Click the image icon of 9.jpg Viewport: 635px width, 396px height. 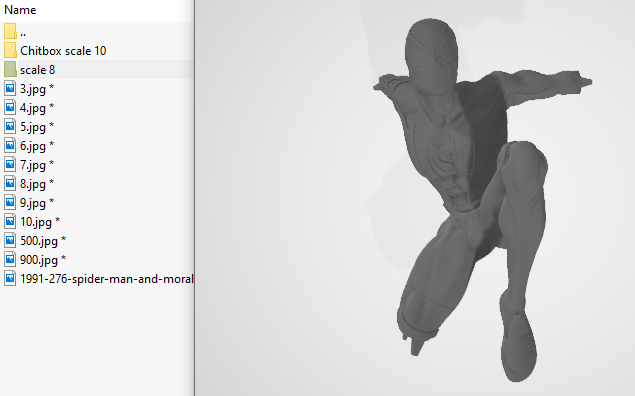point(10,202)
